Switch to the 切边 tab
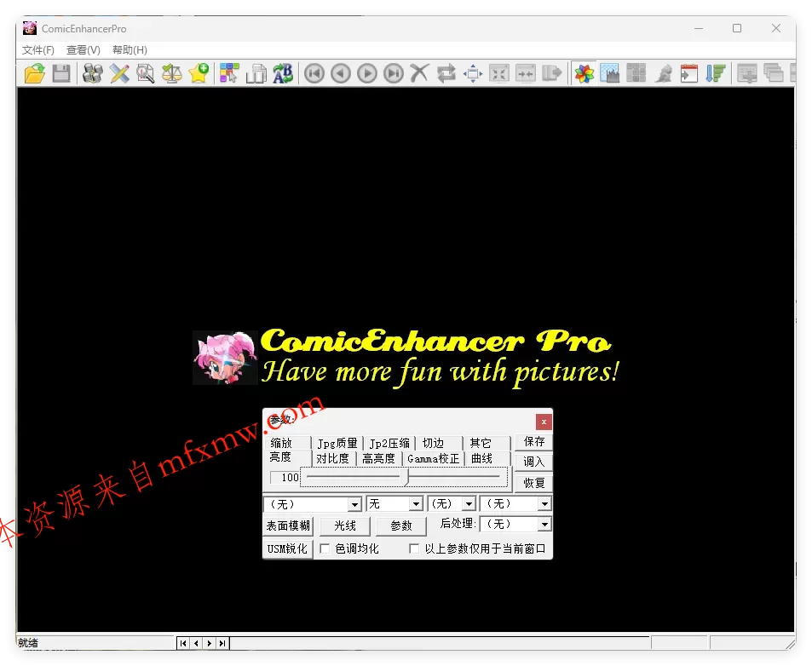 tap(439, 443)
